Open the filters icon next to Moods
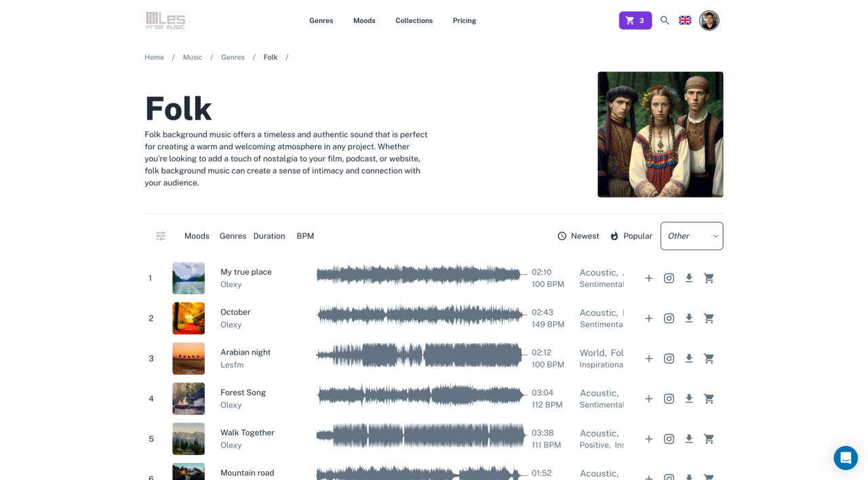 (x=161, y=236)
